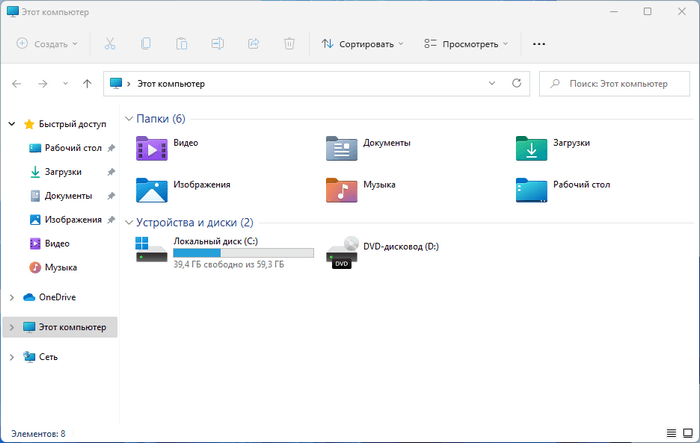Image resolution: width=700 pixels, height=443 pixels.
Task: Open the three-dots more options menu
Action: [x=539, y=44]
